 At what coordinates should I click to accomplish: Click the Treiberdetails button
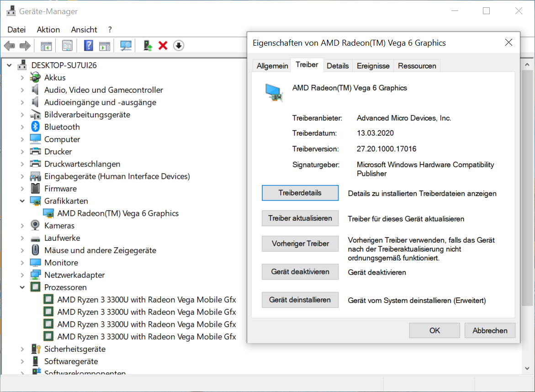tap(300, 193)
